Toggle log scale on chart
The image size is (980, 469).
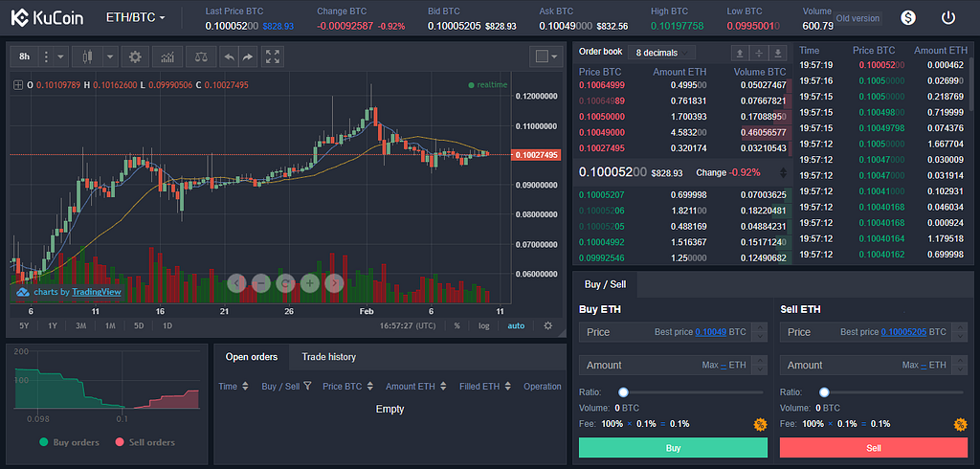click(483, 325)
